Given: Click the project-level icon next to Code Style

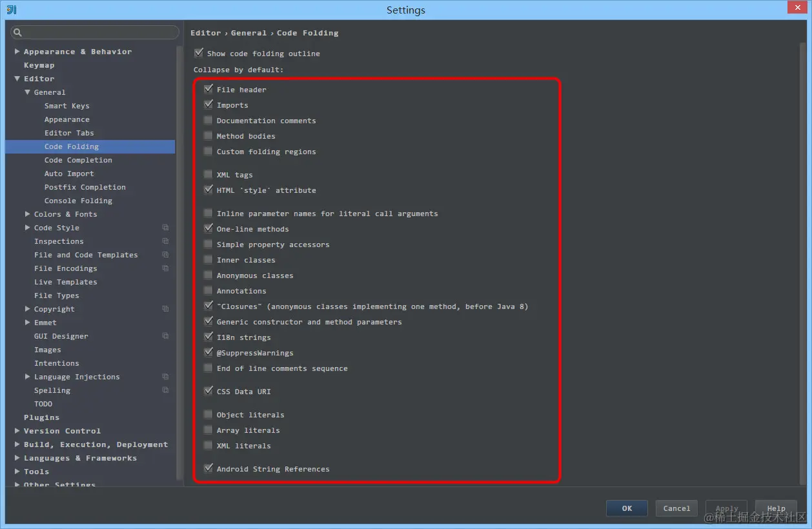Looking at the screenshot, I should (x=165, y=228).
